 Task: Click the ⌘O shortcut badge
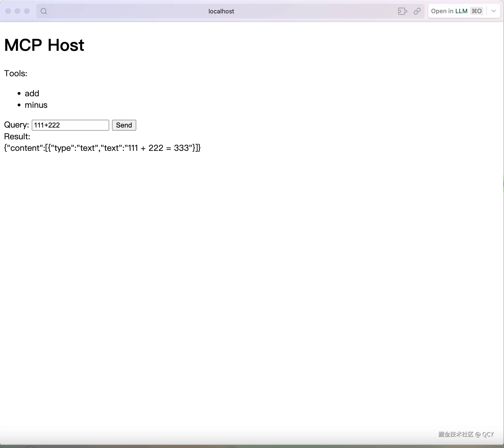476,11
